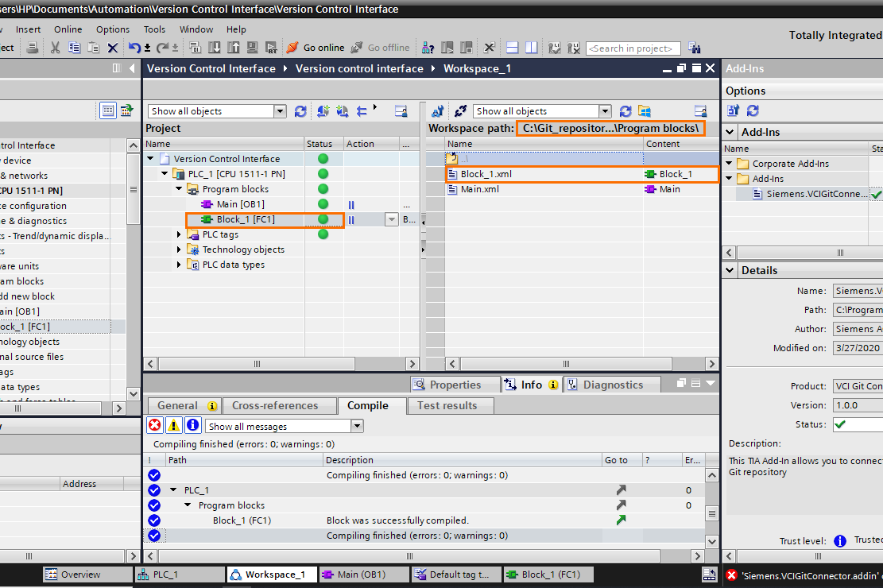Click the search binoculars icon beside search field

[x=695, y=48]
